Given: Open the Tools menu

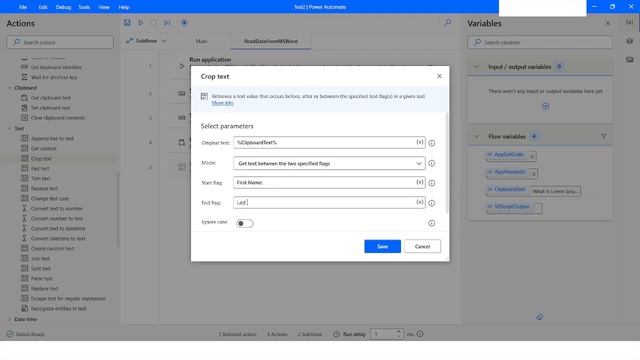Looking at the screenshot, I should pyautogui.click(x=84, y=7).
